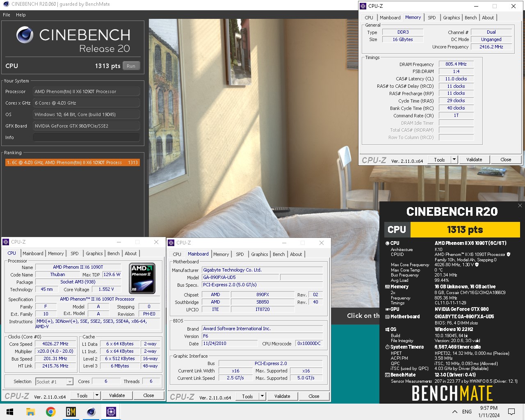Switch to CPU tab in CPU-Z Mainboard window

click(177, 254)
